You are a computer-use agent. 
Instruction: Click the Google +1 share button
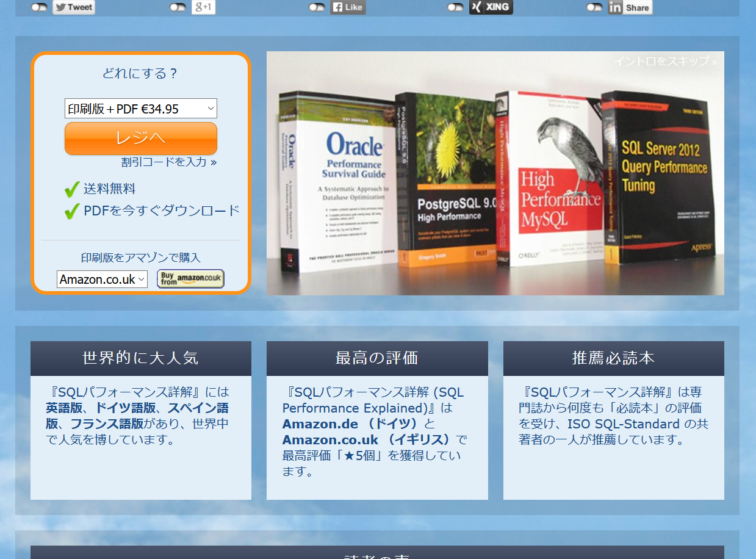[203, 7]
